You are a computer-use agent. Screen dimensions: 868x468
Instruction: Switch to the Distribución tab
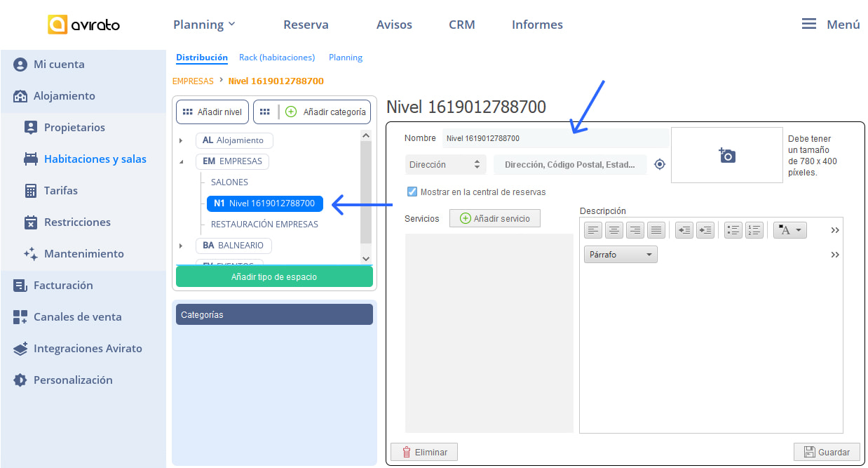(202, 58)
